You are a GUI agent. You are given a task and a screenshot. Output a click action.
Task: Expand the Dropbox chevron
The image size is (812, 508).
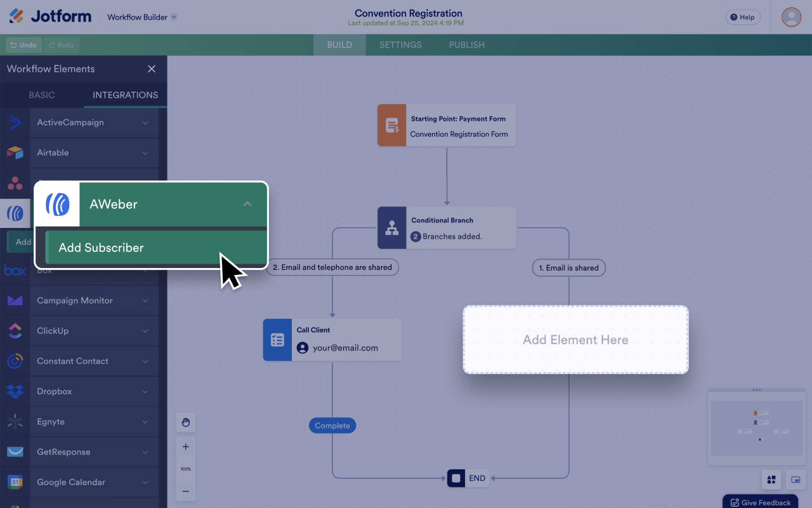pyautogui.click(x=145, y=392)
